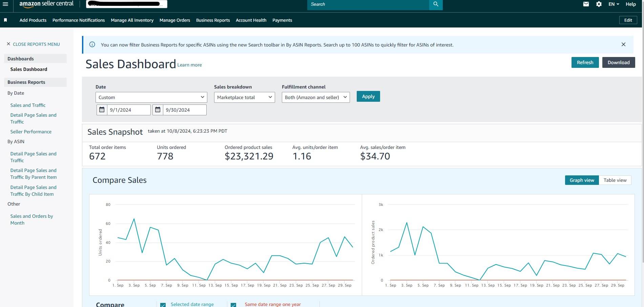Viewport: 644px width, 307px height.
Task: Expand the Fulfillment channel dropdown
Action: click(315, 97)
